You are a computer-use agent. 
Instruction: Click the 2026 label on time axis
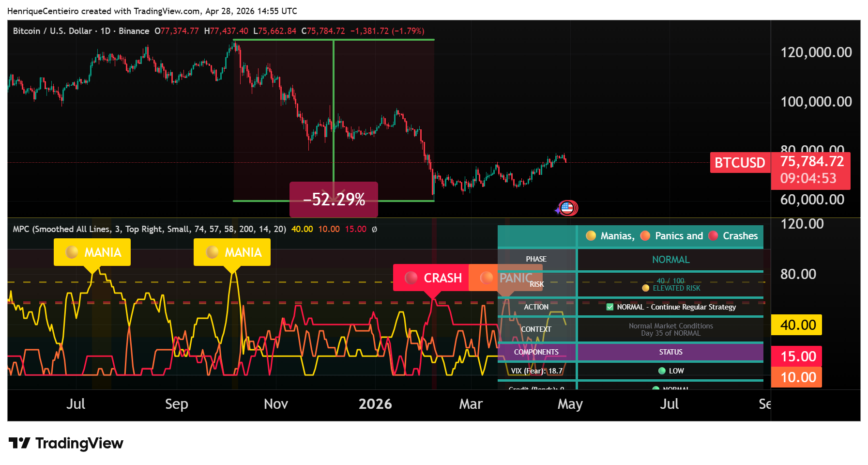[x=375, y=404]
